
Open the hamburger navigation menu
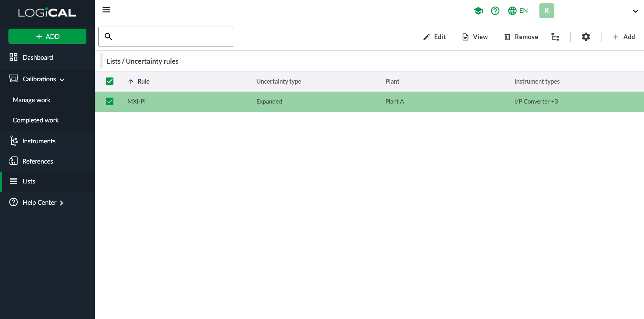tap(106, 10)
